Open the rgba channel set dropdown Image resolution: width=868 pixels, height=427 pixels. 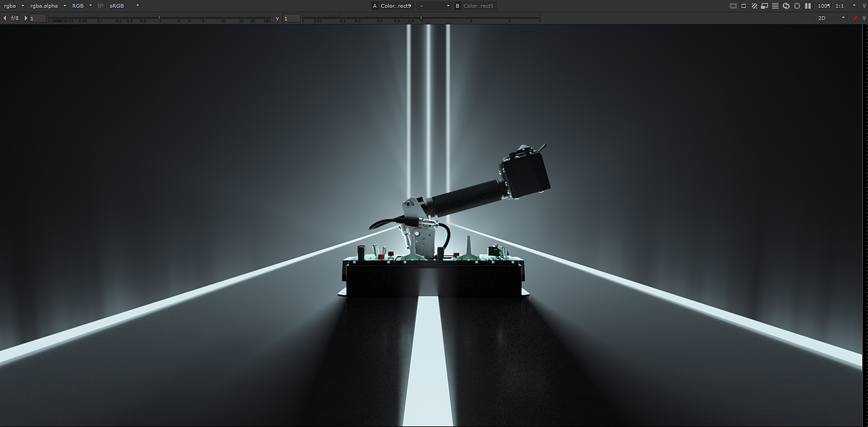click(14, 5)
